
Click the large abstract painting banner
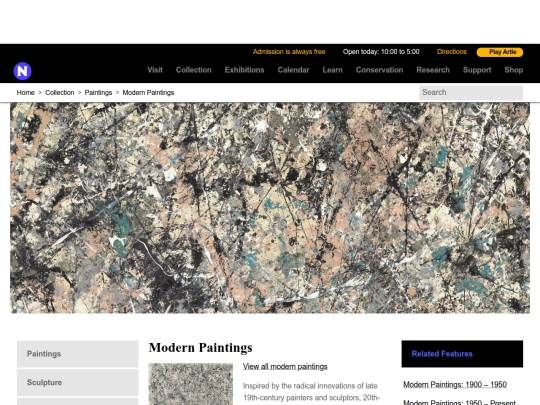pyautogui.click(x=270, y=208)
